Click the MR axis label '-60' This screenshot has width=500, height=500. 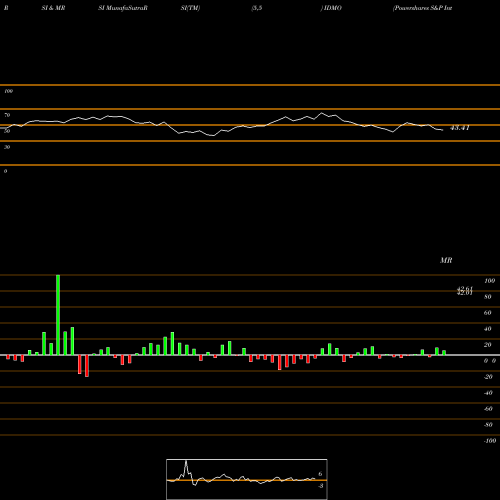coord(488,409)
